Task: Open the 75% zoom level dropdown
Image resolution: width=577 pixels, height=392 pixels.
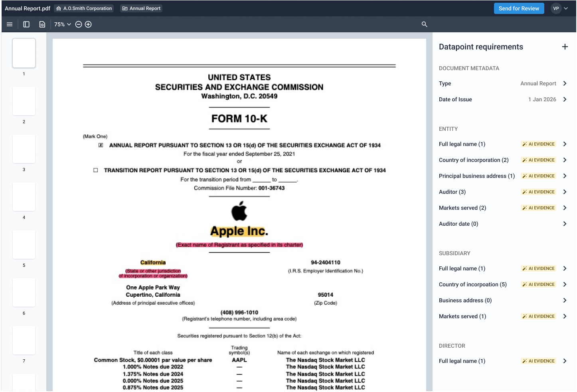Action: tap(62, 24)
